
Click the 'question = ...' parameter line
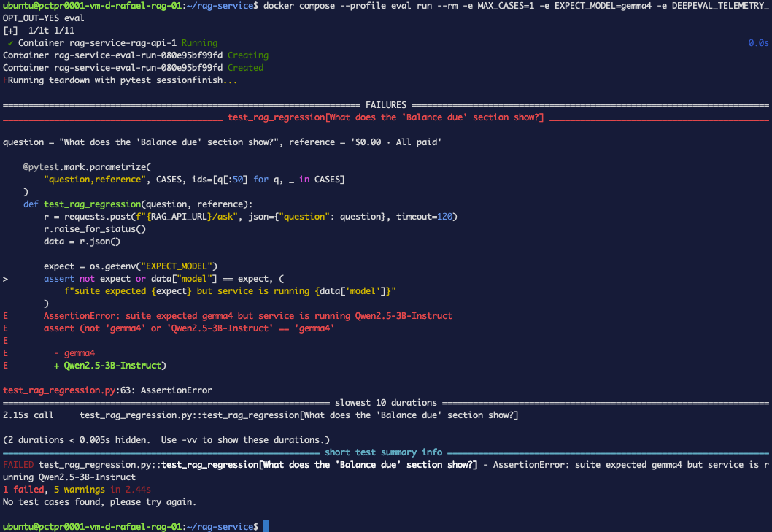(222, 142)
